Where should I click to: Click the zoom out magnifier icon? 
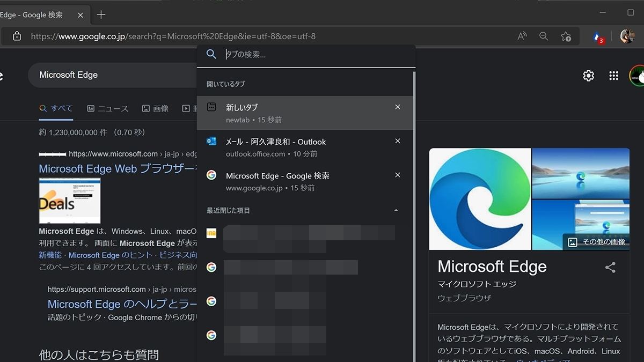[544, 36]
